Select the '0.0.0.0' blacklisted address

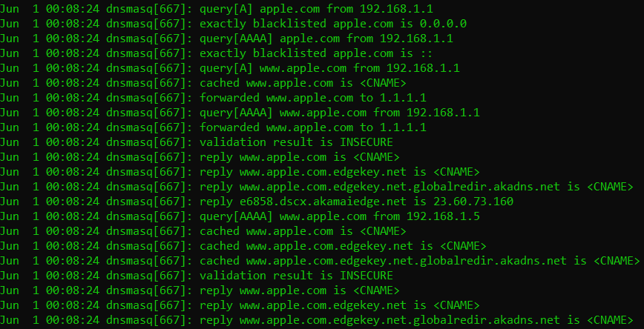(x=443, y=24)
